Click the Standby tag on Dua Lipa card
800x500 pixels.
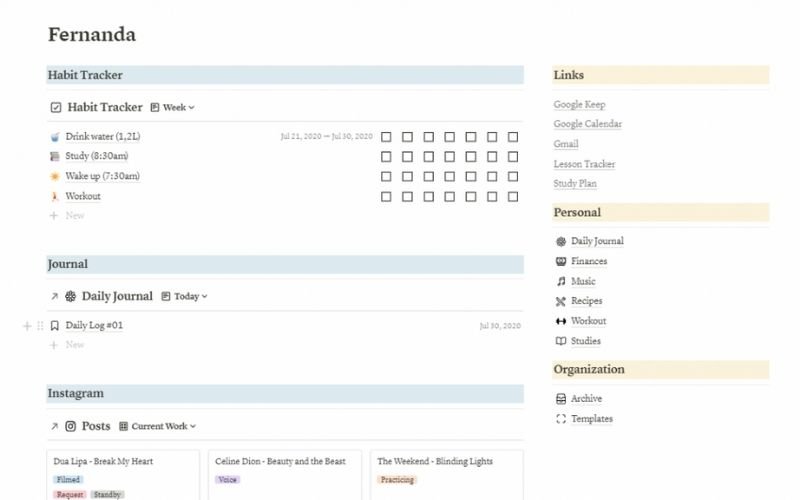pos(107,494)
